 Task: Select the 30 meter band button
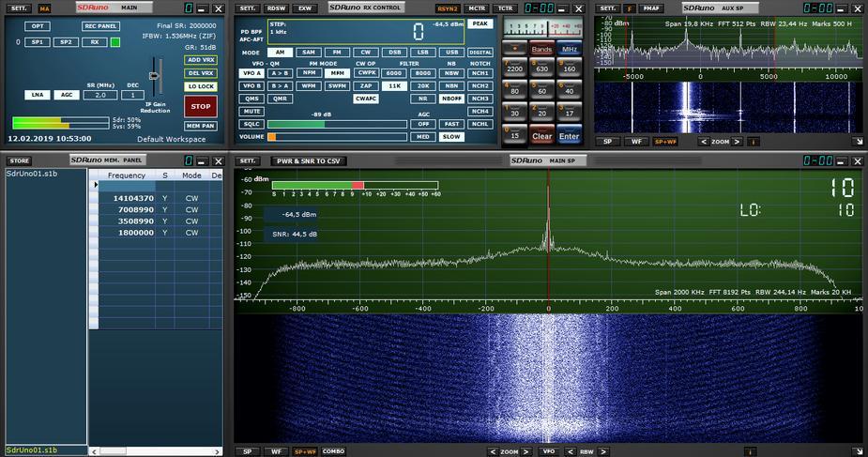[514, 112]
